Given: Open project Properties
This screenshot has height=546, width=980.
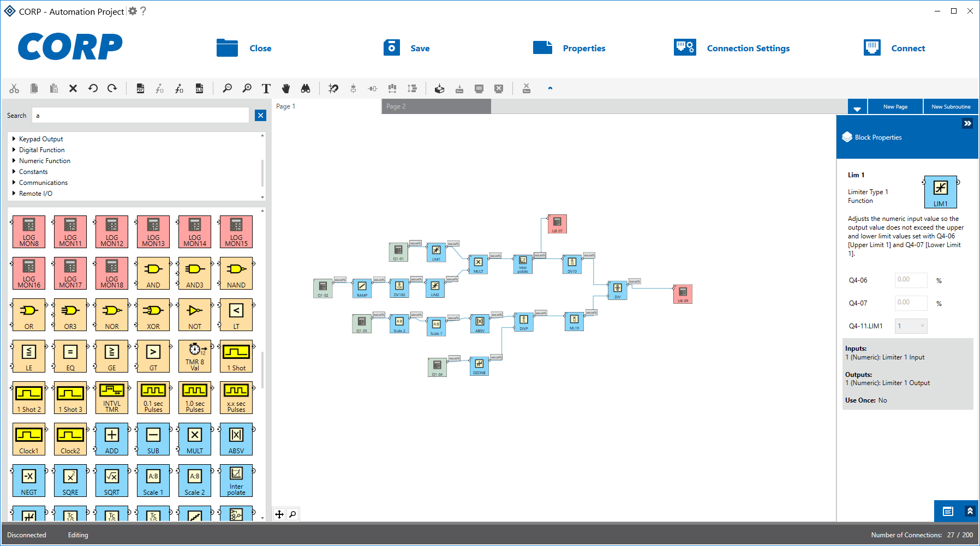Looking at the screenshot, I should [569, 48].
